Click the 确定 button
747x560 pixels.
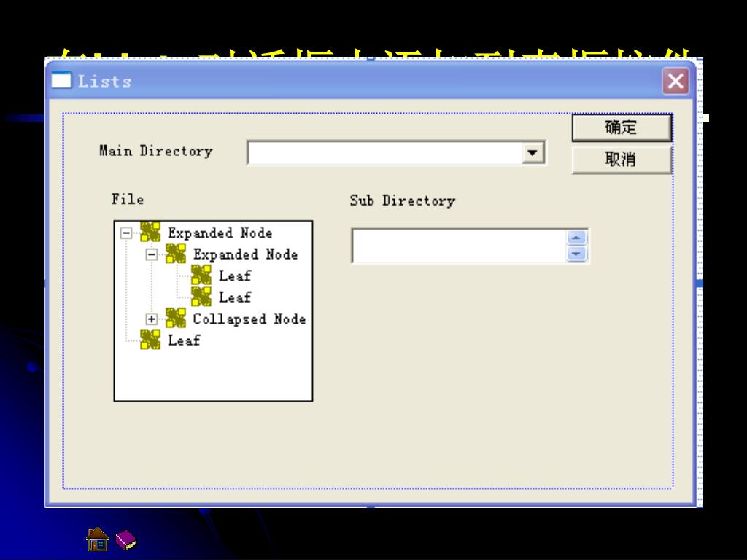pos(622,128)
